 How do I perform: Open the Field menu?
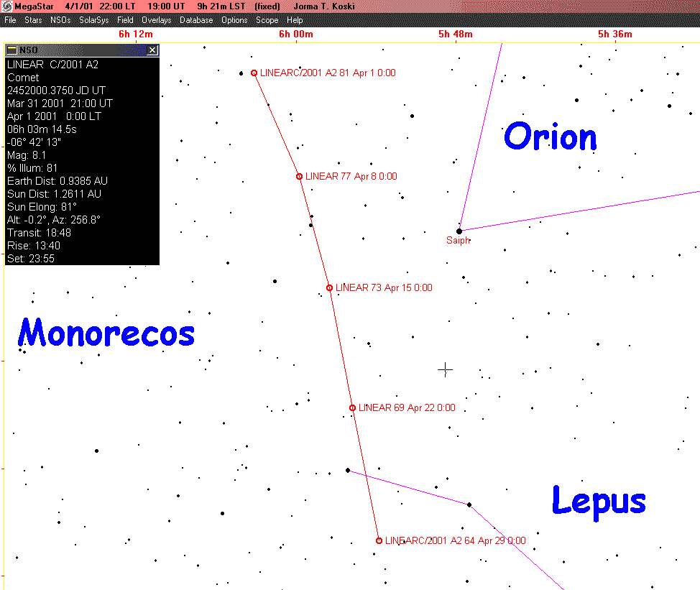(125, 20)
